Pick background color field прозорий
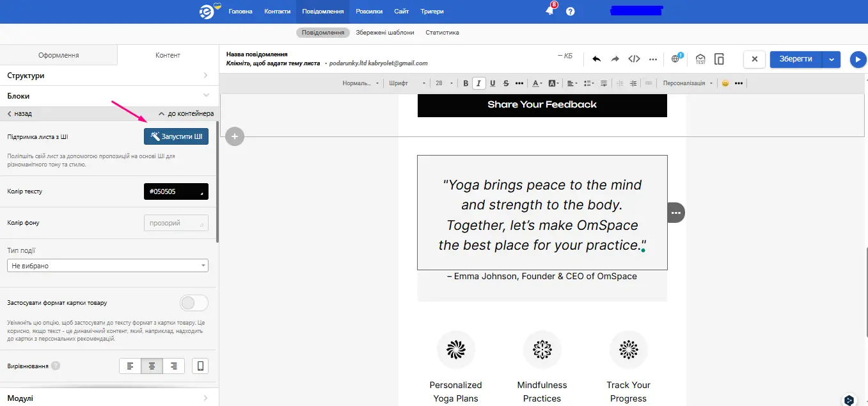868x406 pixels. (x=176, y=223)
